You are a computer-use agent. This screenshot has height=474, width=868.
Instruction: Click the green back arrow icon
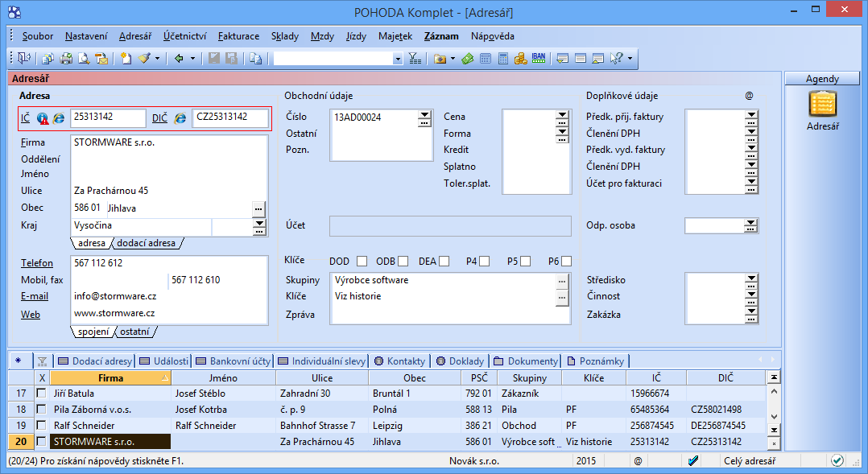[x=179, y=58]
